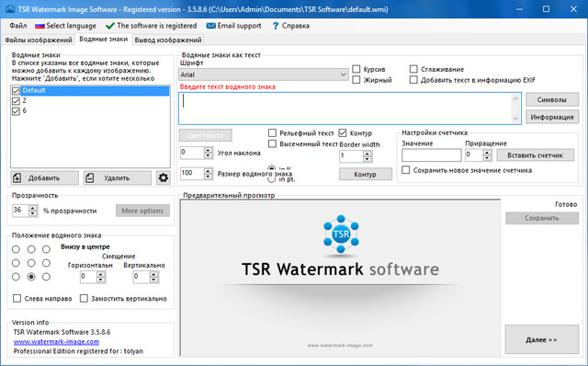The height and width of the screenshot is (366, 588).
Task: Click the Вставить счетчик button
Action: (535, 155)
